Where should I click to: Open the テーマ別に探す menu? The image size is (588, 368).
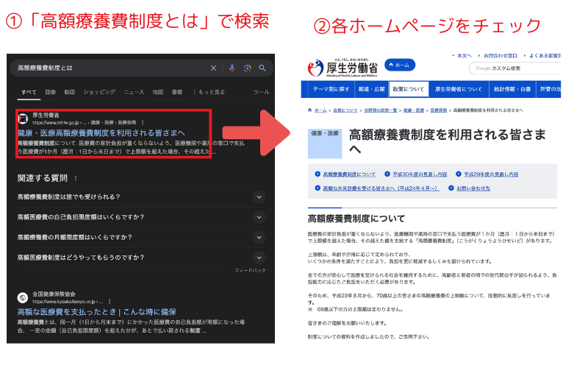click(x=331, y=89)
